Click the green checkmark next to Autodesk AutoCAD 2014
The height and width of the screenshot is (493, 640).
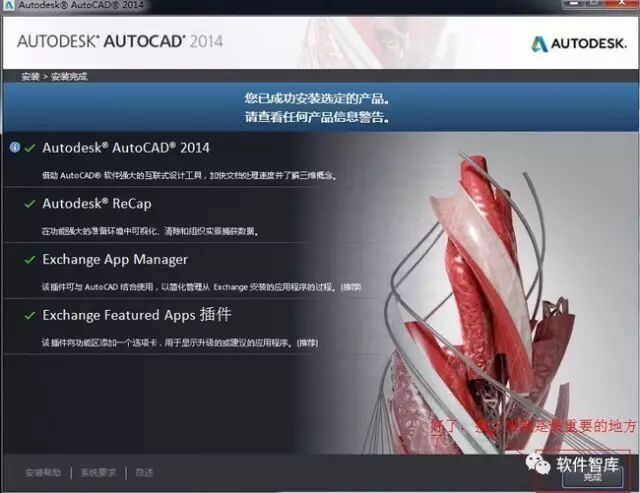click(30, 148)
